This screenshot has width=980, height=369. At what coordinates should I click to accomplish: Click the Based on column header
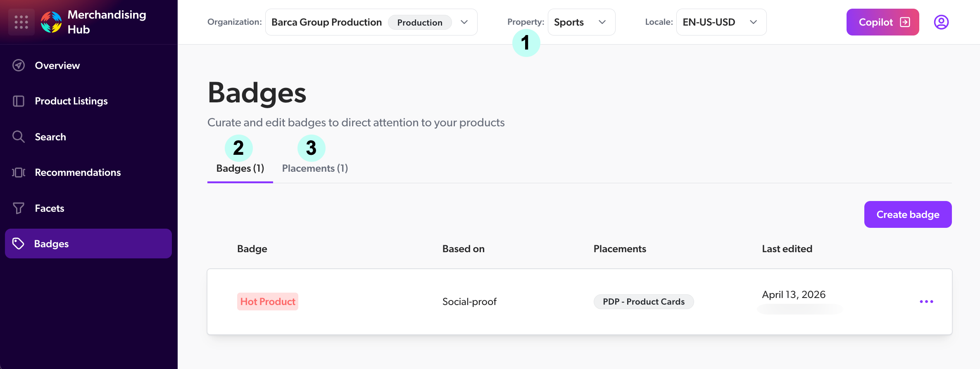(x=464, y=249)
